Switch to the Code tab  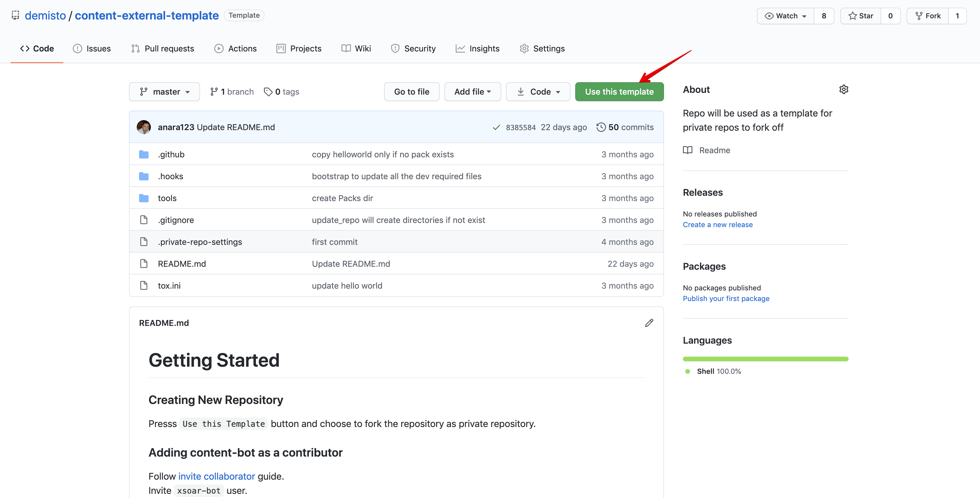click(x=37, y=49)
